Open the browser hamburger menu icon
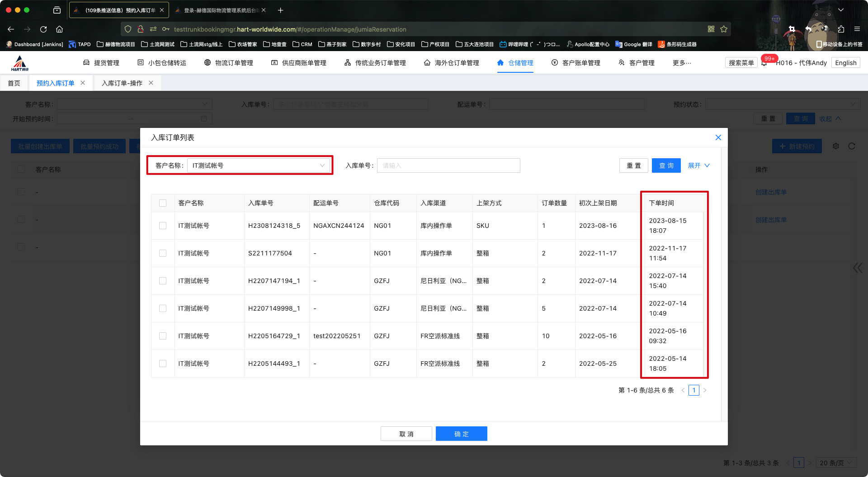 (857, 29)
